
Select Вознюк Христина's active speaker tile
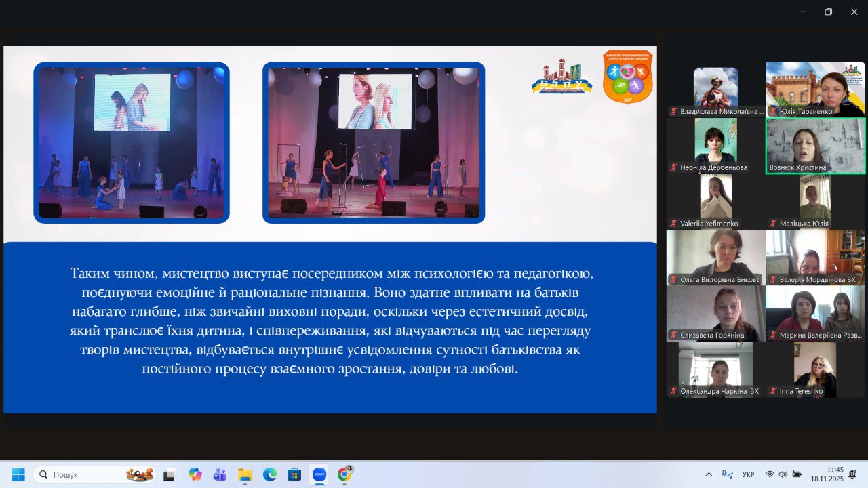coord(815,146)
